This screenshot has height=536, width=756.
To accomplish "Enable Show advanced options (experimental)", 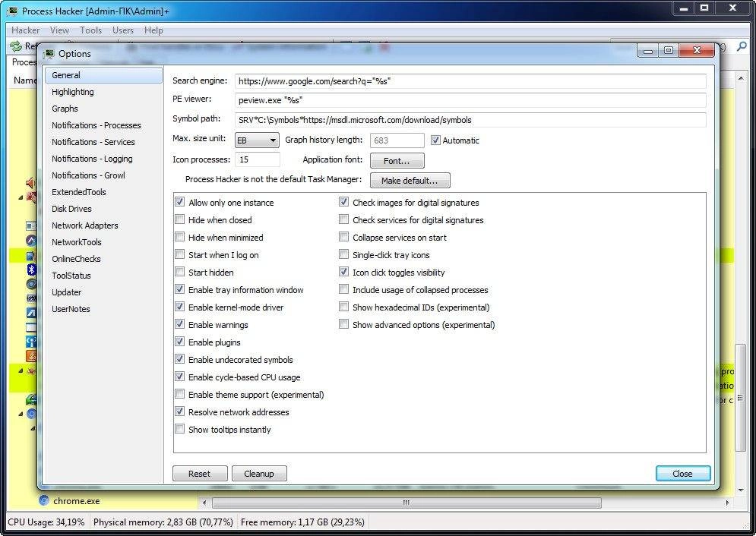I will click(x=343, y=324).
